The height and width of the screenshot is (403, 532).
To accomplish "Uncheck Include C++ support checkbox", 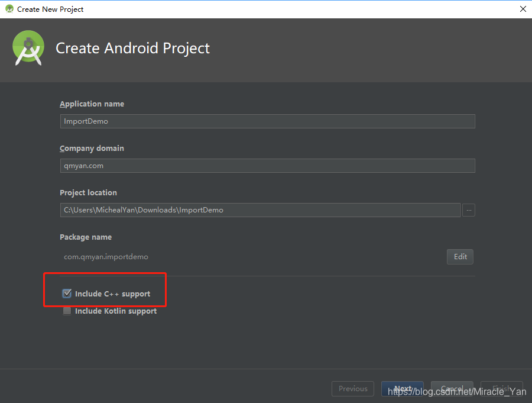I will [x=67, y=294].
